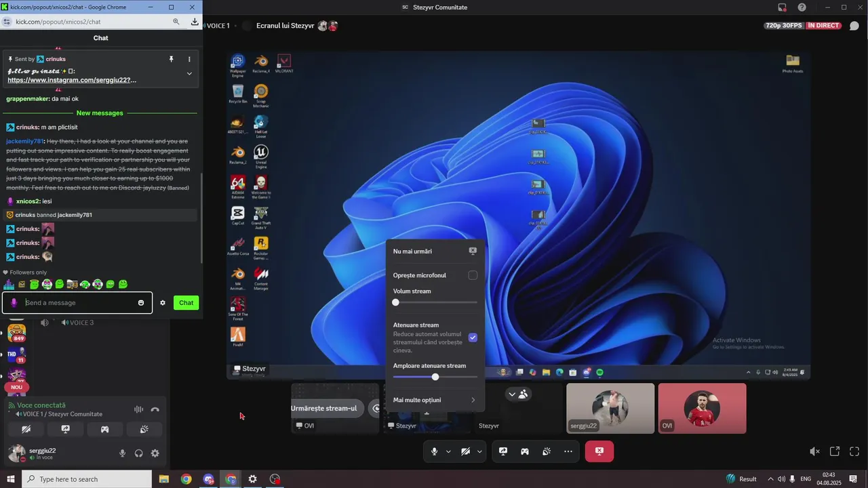The width and height of the screenshot is (868, 488).
Task: Open server icon with 849 badge
Action: point(17,332)
